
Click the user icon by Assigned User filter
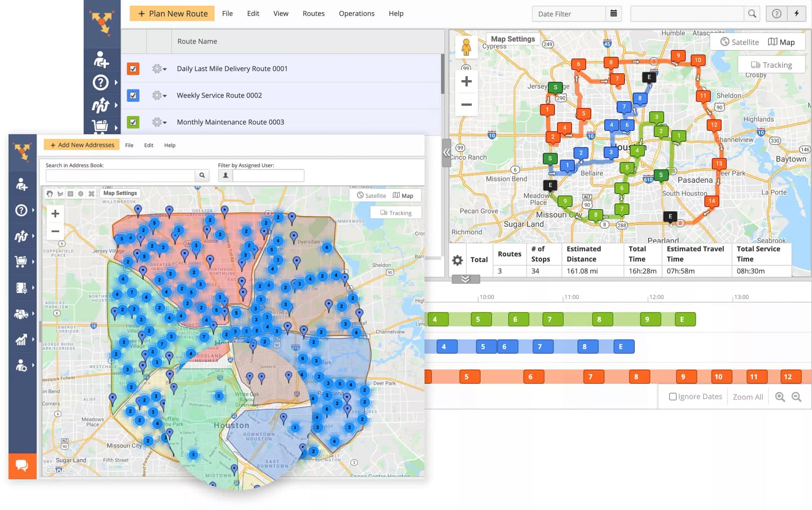(225, 175)
